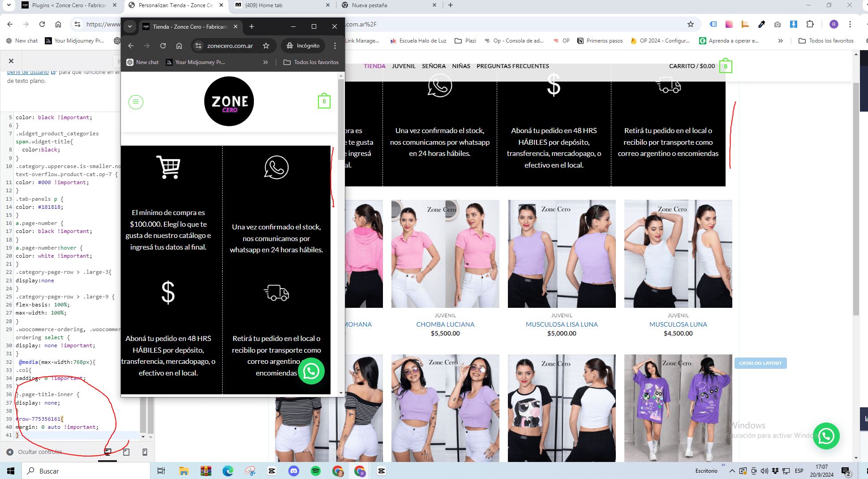The height and width of the screenshot is (479, 868).
Task: Open the green cart icon in the incognito window
Action: click(x=324, y=101)
